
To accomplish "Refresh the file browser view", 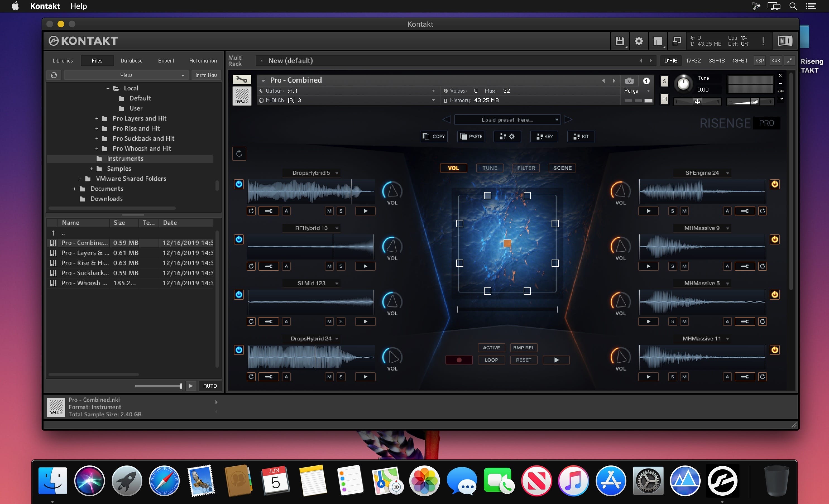I will 54,75.
